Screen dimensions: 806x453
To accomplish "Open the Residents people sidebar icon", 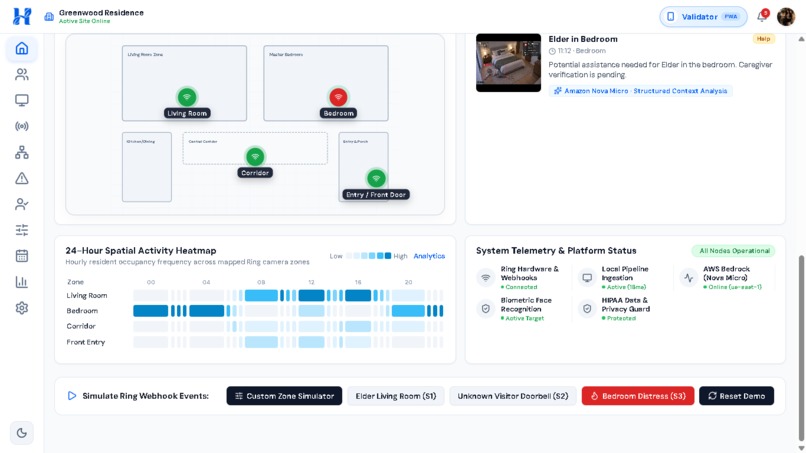I will point(22,75).
